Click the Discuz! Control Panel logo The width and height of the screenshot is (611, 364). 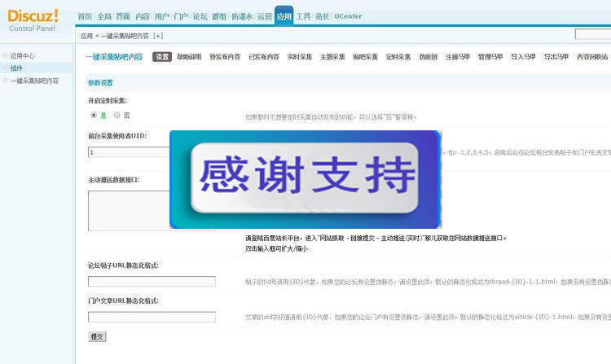point(33,20)
